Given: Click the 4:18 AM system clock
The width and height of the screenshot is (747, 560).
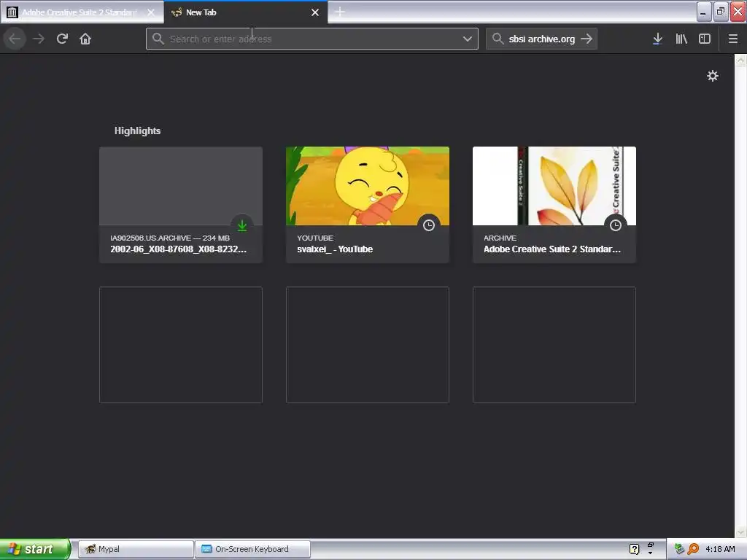Looking at the screenshot, I should point(720,549).
